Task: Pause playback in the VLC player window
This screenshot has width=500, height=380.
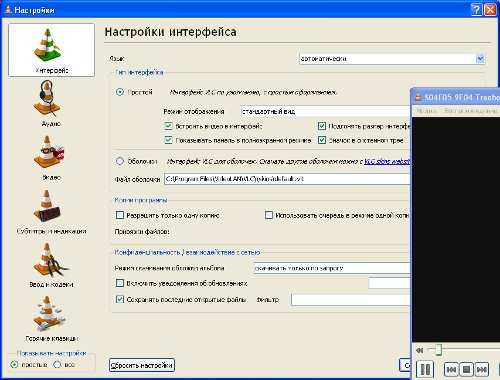Action: [x=425, y=369]
